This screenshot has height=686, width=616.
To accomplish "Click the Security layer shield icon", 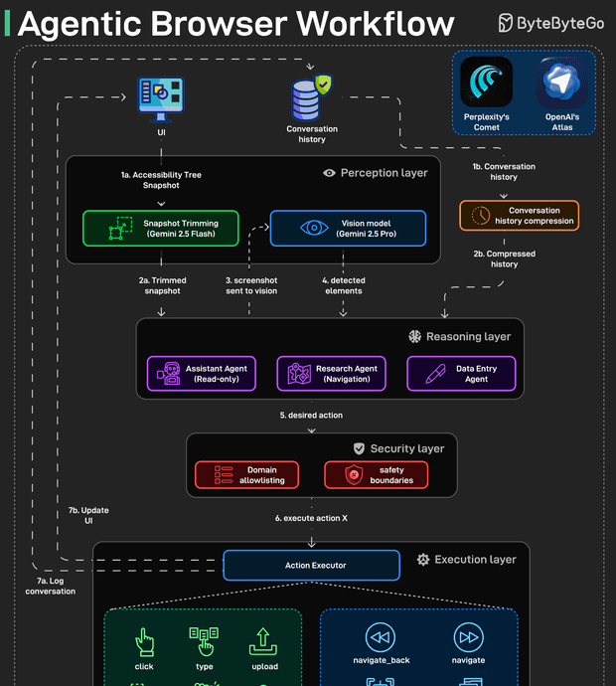I will tap(359, 448).
